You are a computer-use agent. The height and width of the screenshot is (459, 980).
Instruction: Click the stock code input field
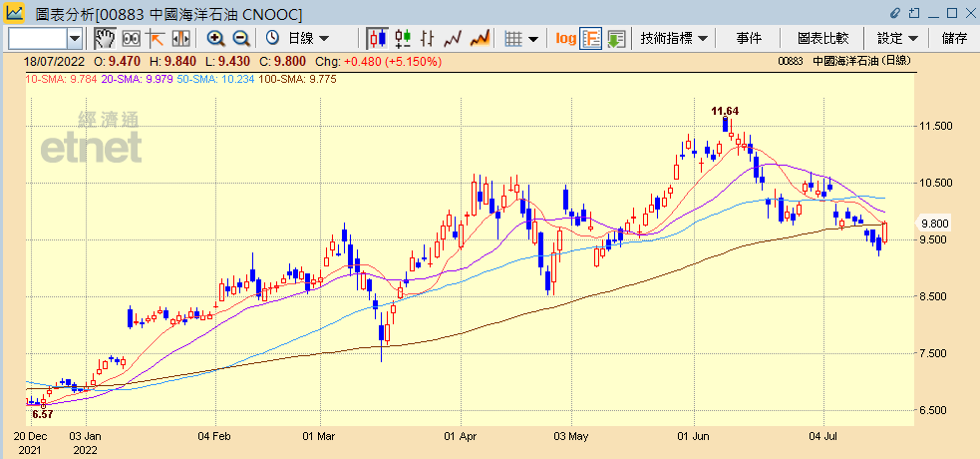point(37,38)
